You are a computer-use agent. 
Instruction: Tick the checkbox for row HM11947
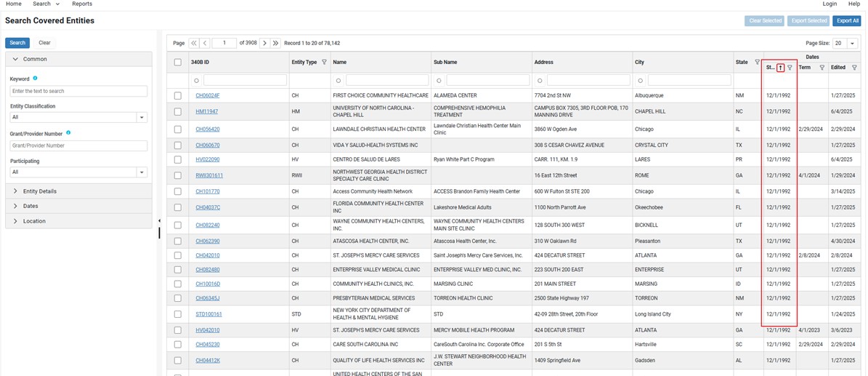(x=178, y=111)
